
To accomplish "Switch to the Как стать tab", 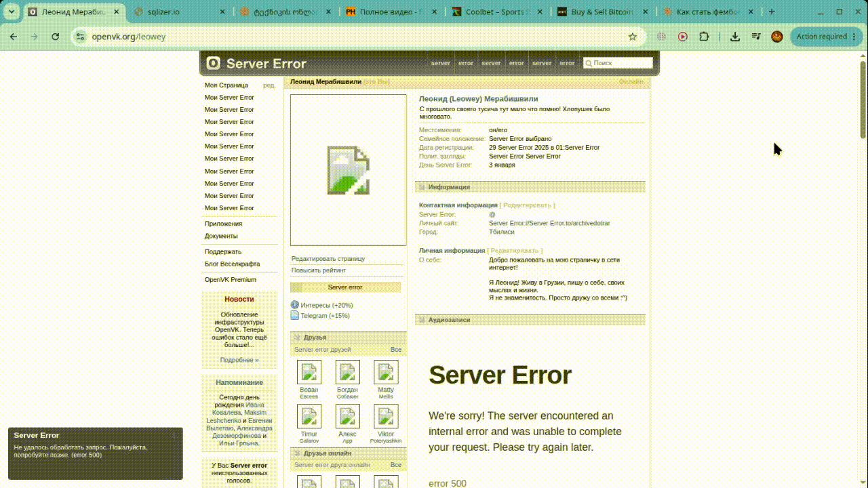I will [707, 12].
